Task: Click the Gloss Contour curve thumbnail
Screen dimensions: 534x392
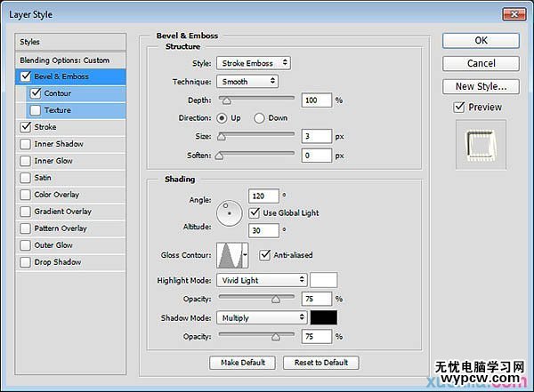Action: 230,255
